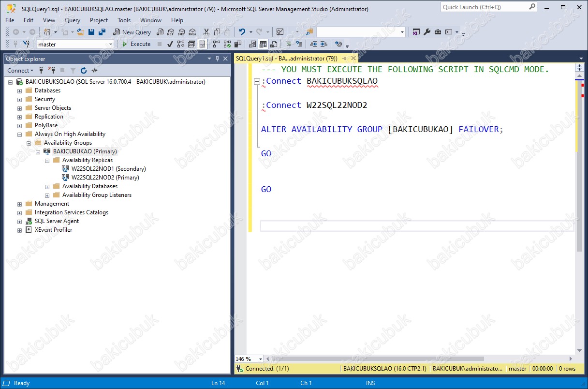Click the Save All icon
The width and height of the screenshot is (588, 389).
(102, 32)
